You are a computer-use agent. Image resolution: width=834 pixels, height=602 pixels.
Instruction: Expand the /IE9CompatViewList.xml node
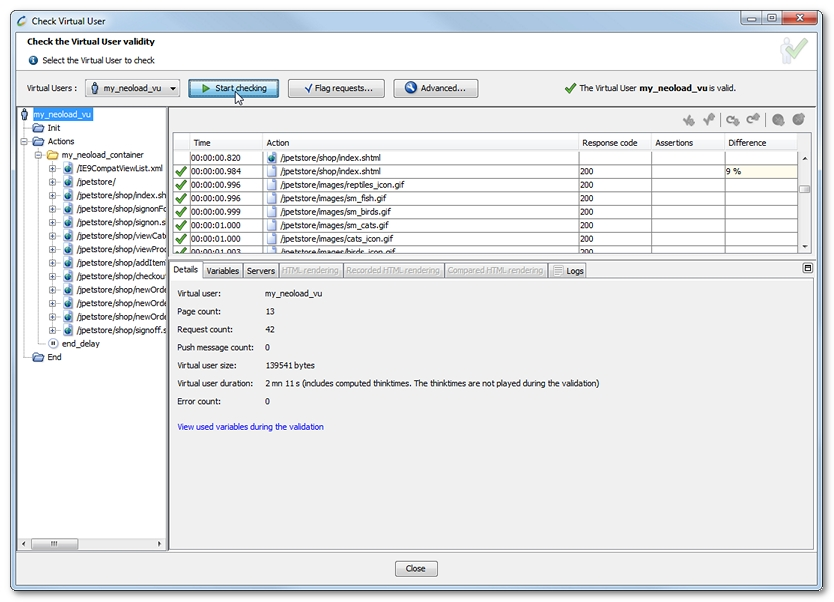point(52,169)
